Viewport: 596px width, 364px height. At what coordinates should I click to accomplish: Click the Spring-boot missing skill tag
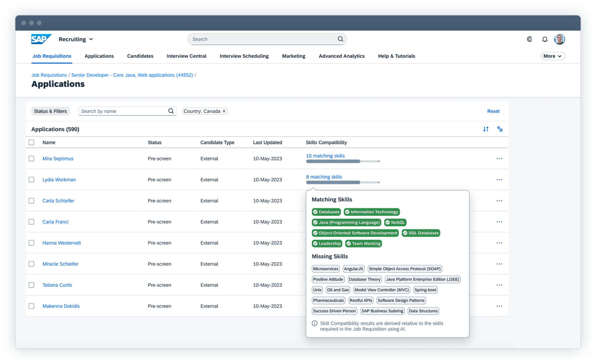click(x=425, y=290)
